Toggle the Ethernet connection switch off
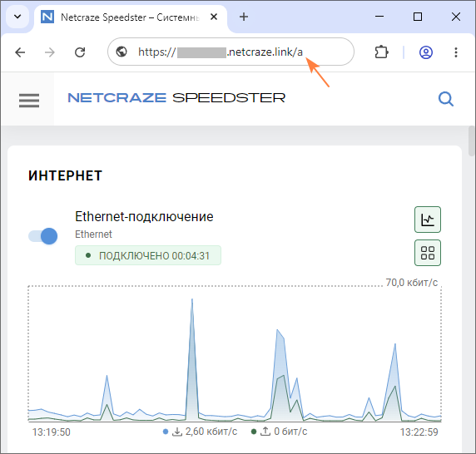The image size is (476, 454). pyautogui.click(x=42, y=236)
